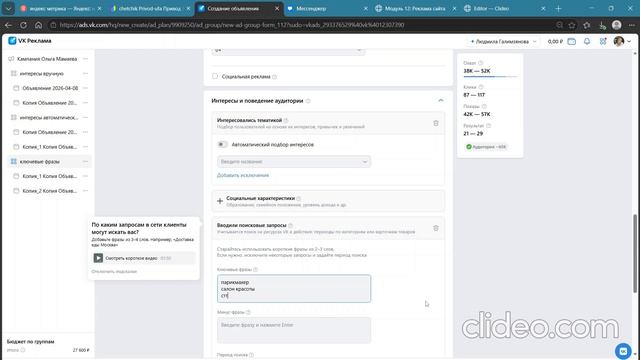Add page to favorites star icon
This screenshot has height=360, width=640.
(572, 25)
